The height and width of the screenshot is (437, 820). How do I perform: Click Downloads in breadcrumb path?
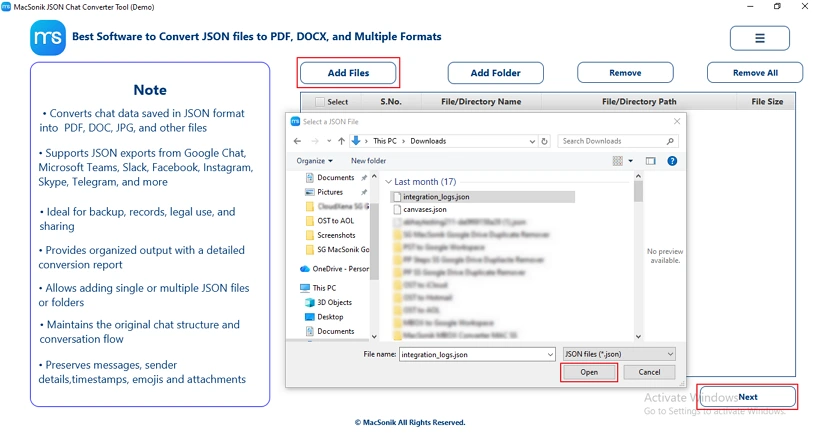coord(428,141)
